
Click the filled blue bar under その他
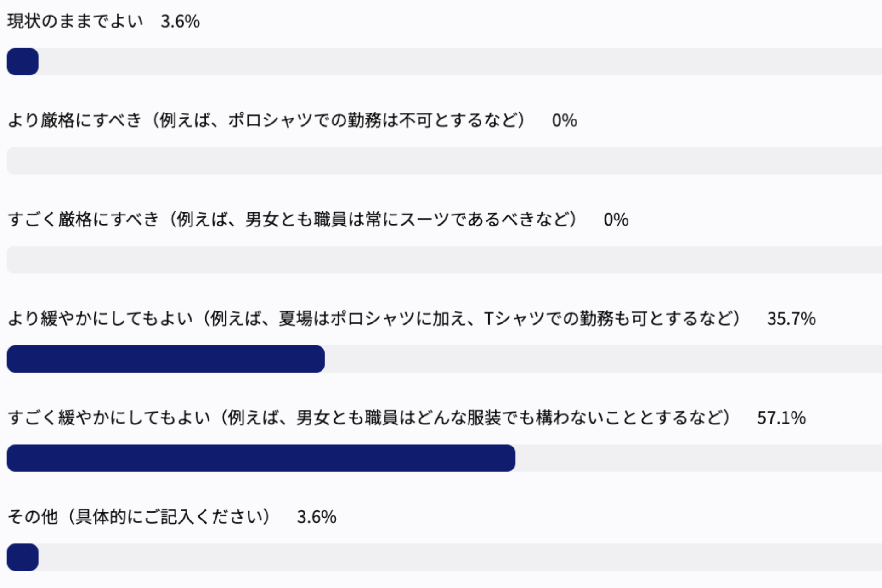[23, 557]
